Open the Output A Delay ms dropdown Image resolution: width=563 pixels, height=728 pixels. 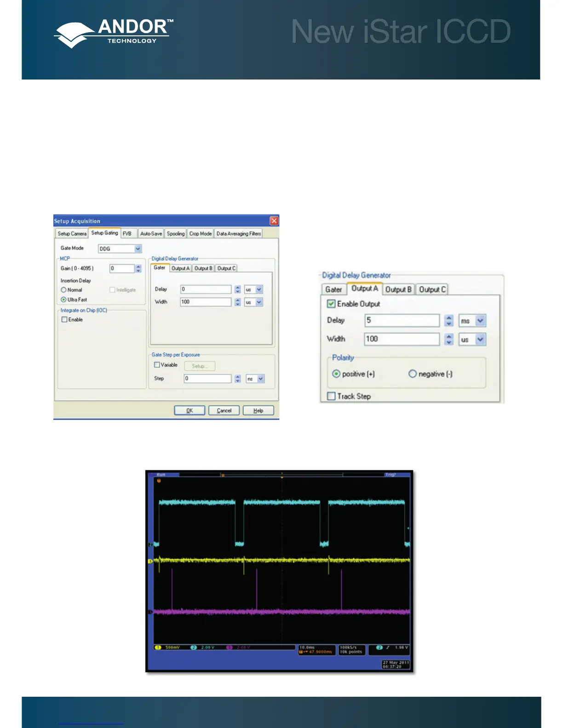click(480, 320)
